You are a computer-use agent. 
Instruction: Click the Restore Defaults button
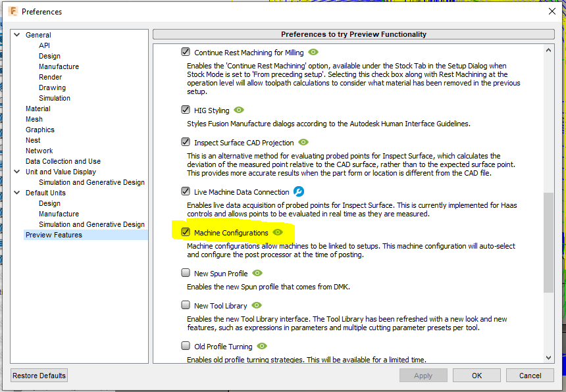pyautogui.click(x=39, y=375)
